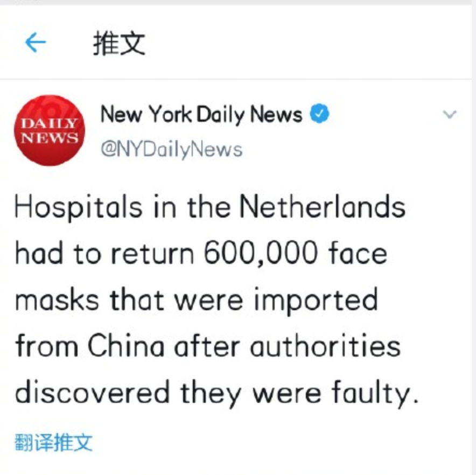Click the word China in the tweet

coord(125,346)
